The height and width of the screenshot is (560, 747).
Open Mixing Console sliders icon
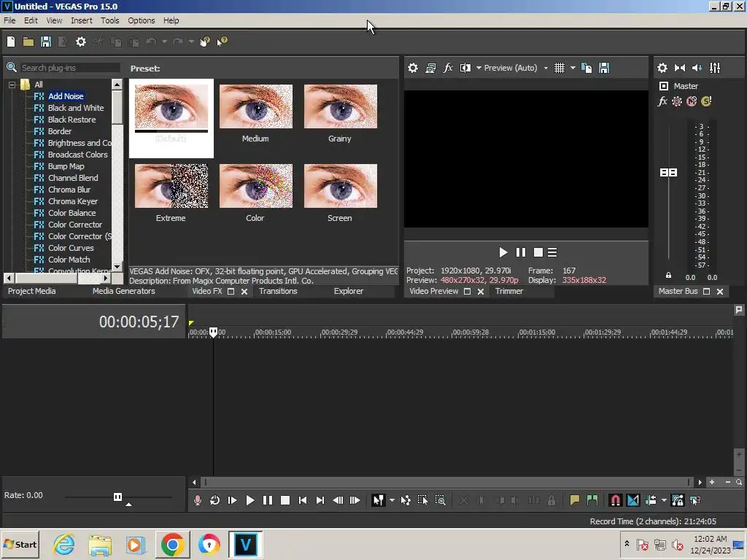pyautogui.click(x=715, y=68)
